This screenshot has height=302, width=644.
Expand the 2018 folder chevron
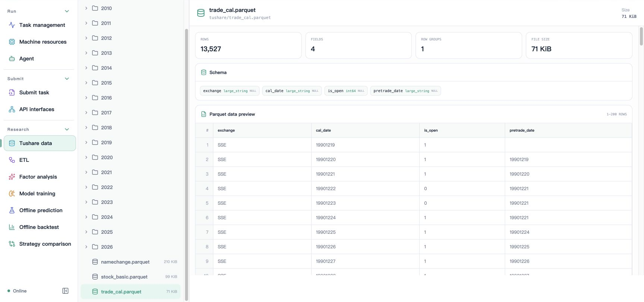86,128
